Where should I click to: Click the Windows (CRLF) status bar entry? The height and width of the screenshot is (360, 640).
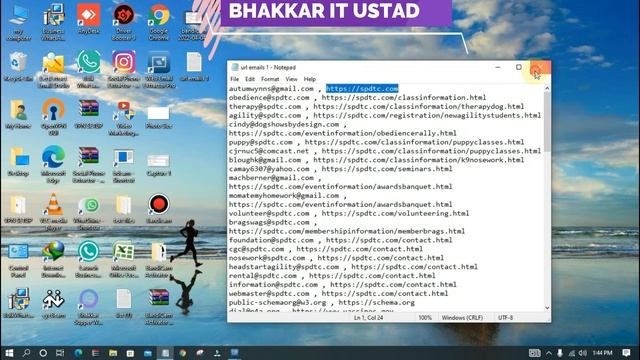pyautogui.click(x=462, y=318)
